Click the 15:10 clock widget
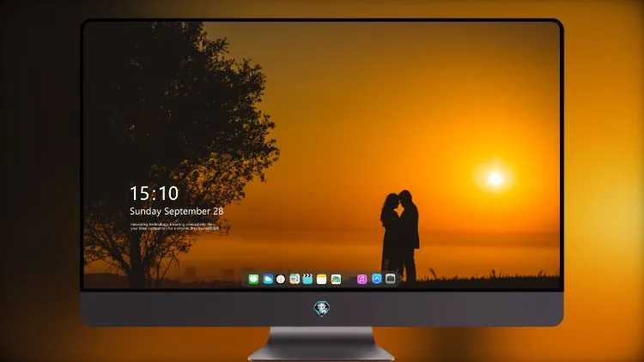Viewport: 644px width, 362px height. tap(154, 193)
